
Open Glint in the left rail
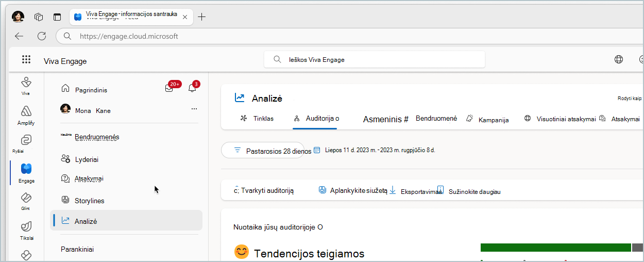pyautogui.click(x=26, y=201)
